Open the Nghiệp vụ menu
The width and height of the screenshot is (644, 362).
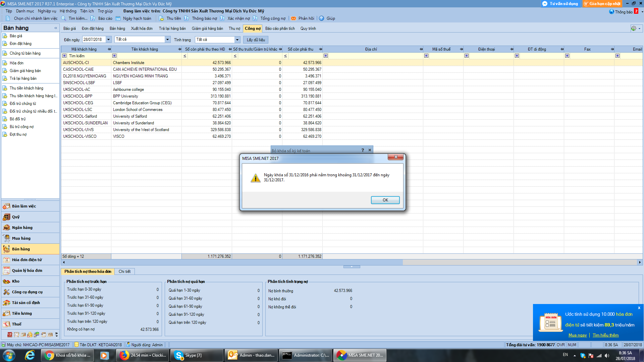47,11
